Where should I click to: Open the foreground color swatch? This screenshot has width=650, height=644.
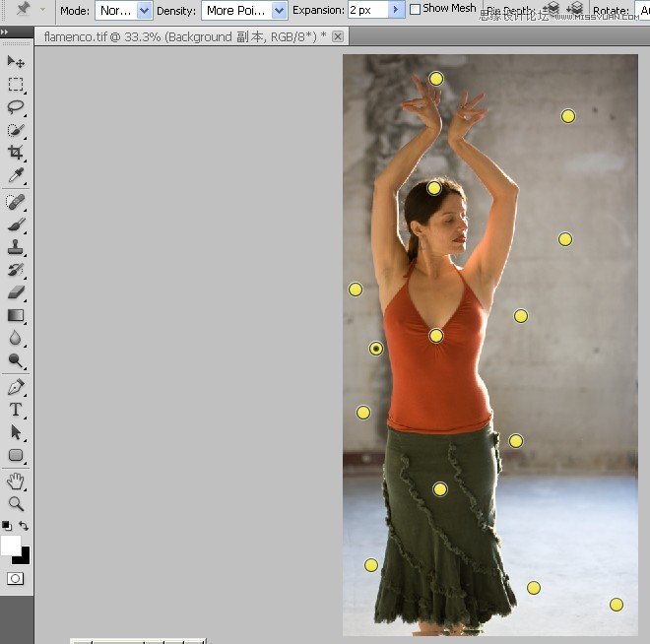point(10,545)
